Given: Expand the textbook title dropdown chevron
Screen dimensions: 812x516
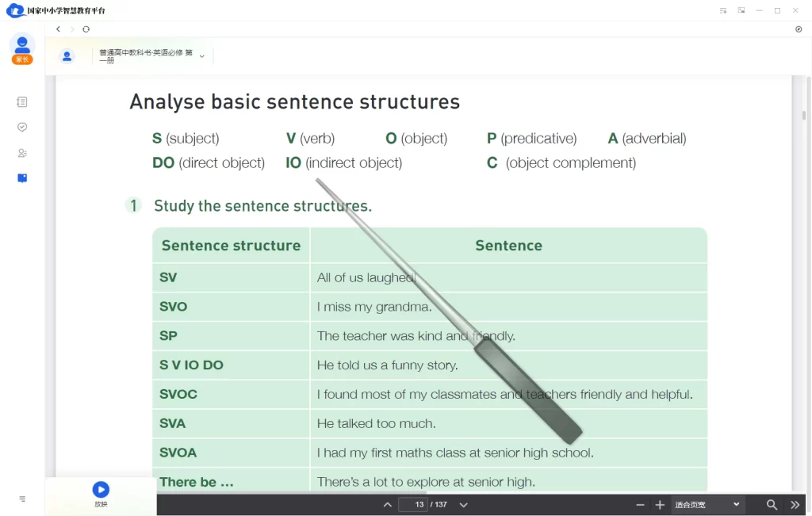Looking at the screenshot, I should (x=201, y=56).
